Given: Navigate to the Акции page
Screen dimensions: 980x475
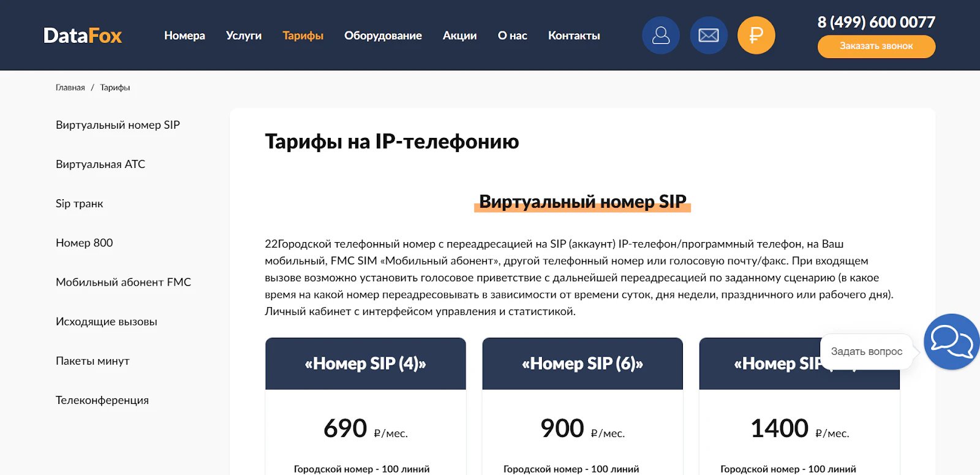Looking at the screenshot, I should 460,36.
